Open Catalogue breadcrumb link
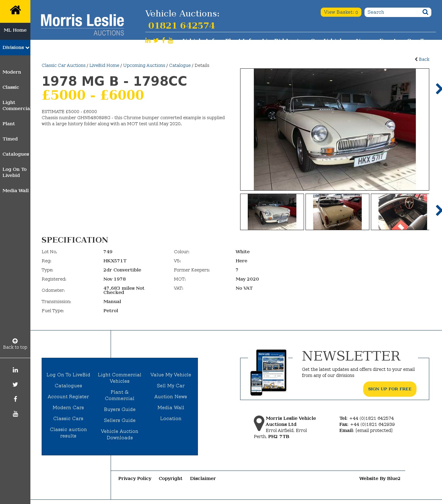Viewport: 442px width, 504px height. [180, 65]
